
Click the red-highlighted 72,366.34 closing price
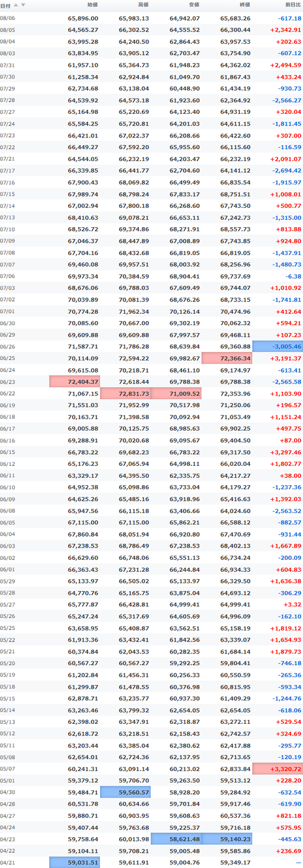click(227, 358)
